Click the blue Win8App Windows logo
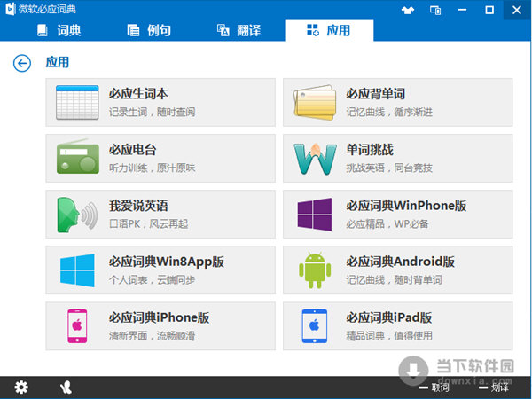Image resolution: width=532 pixels, height=399 pixels. point(77,270)
